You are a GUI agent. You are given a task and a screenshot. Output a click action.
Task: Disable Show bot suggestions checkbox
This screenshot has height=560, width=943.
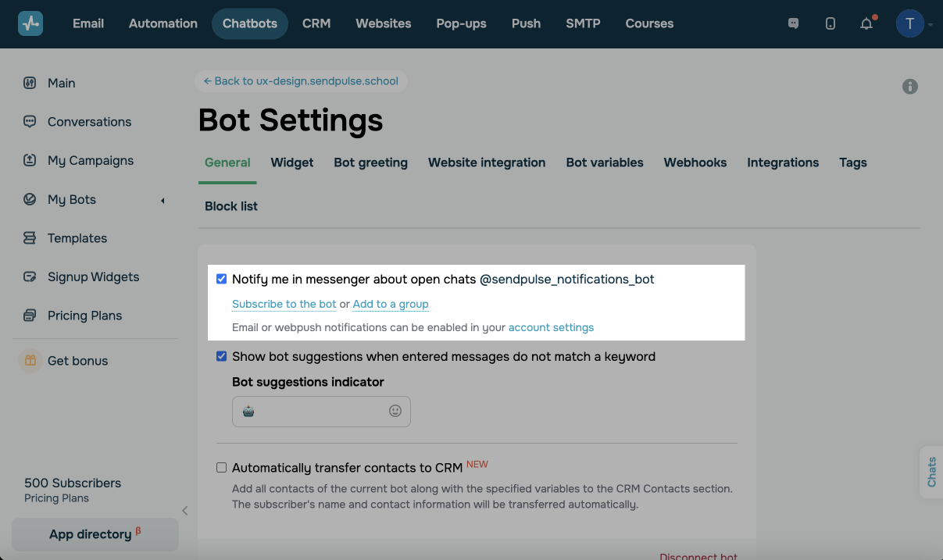pyautogui.click(x=222, y=356)
